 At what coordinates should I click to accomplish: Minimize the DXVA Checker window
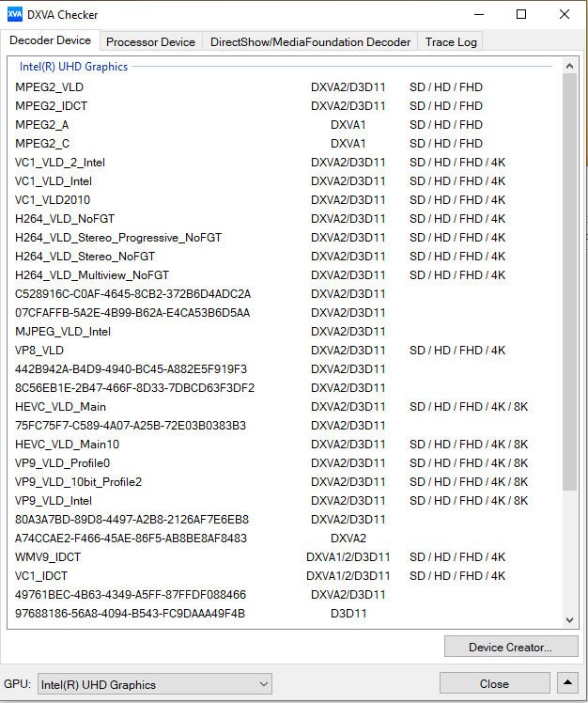point(479,14)
